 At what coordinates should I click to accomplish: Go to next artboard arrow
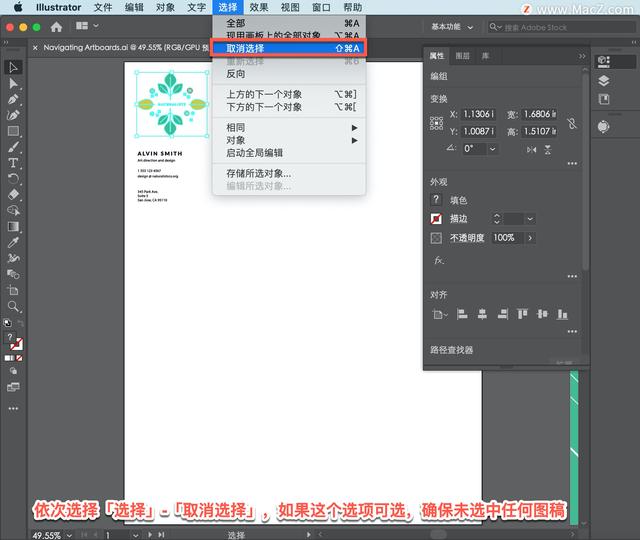coord(150,535)
